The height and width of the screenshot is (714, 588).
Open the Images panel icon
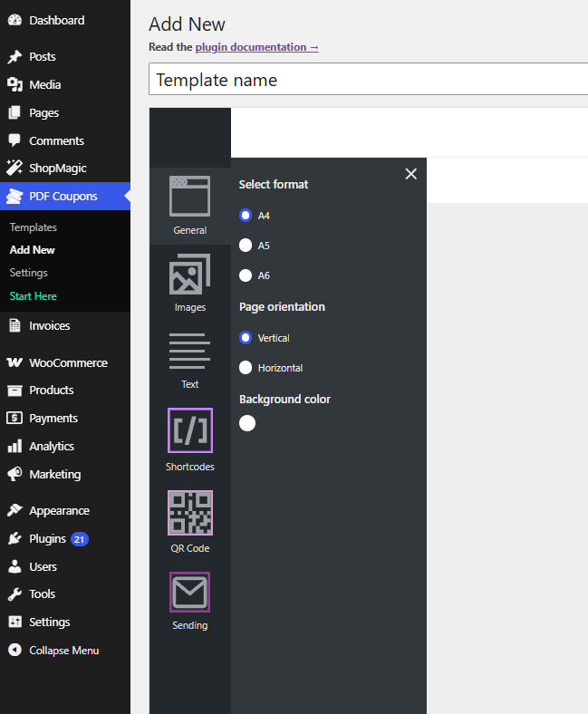190,275
